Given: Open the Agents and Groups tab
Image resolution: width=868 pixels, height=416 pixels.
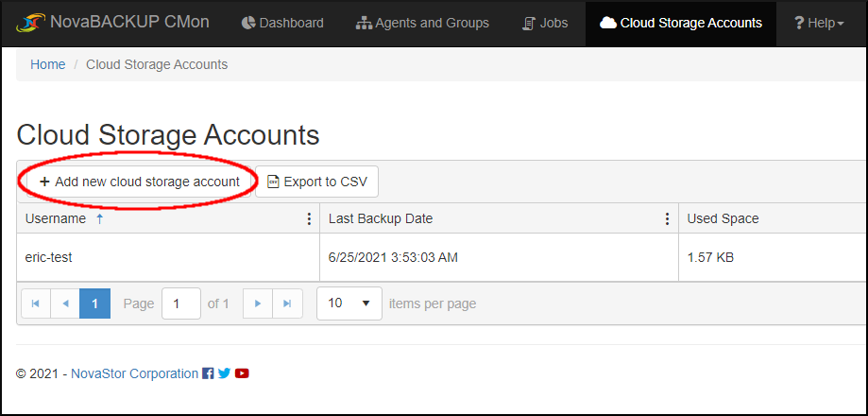Looking at the screenshot, I should pos(422,24).
